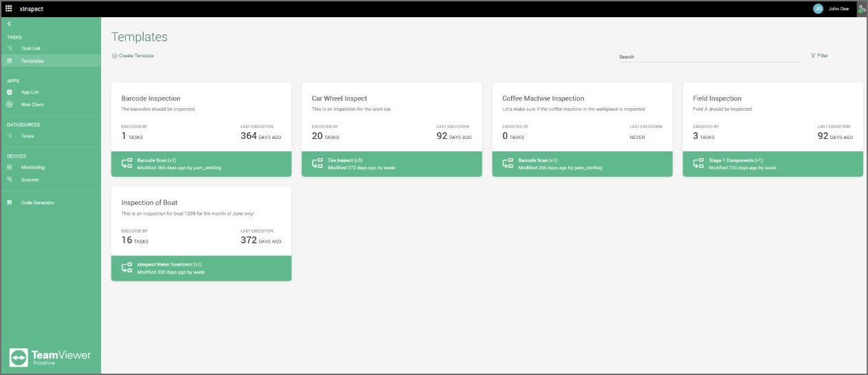Open xInspect Water Treatment (v1) workflow
The width and height of the screenshot is (868, 375).
point(169,264)
